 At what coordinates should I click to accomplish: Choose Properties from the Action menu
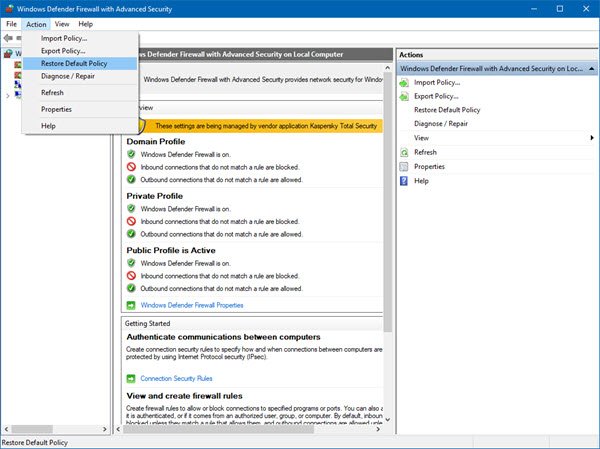coord(80,109)
